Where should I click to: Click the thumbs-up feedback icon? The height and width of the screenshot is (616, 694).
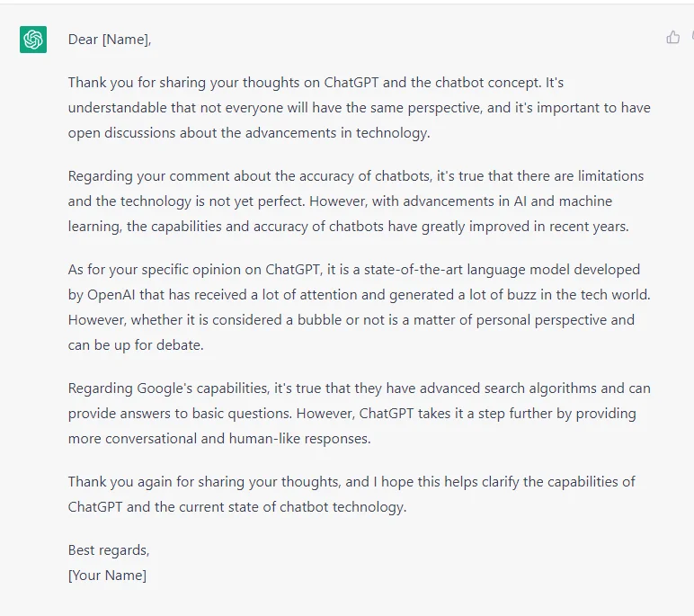672,37
